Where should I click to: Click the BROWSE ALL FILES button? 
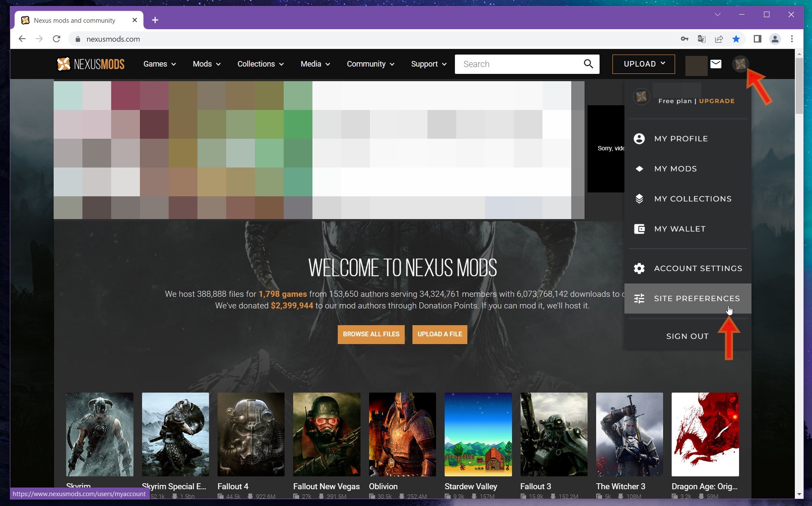[x=371, y=334]
